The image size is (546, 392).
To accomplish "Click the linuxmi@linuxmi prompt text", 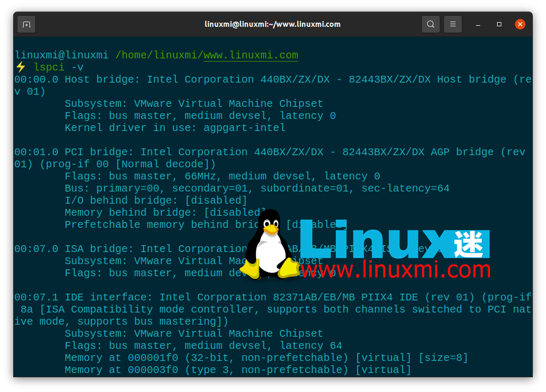I will (62, 55).
